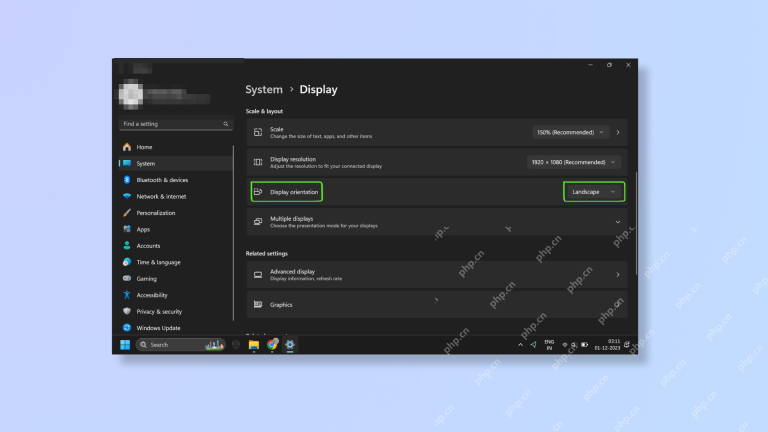Click the Accounts sidebar icon
768x432 pixels.
[x=127, y=245]
